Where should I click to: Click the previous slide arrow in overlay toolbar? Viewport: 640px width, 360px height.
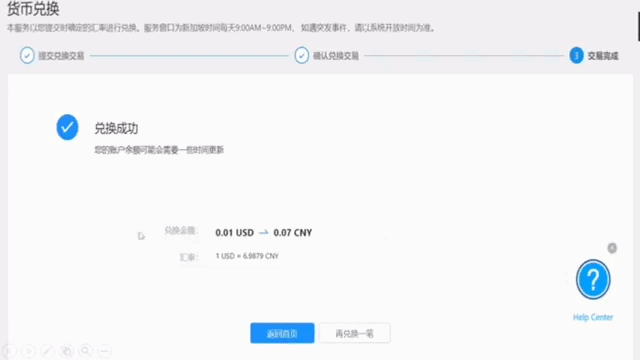pos(9,351)
